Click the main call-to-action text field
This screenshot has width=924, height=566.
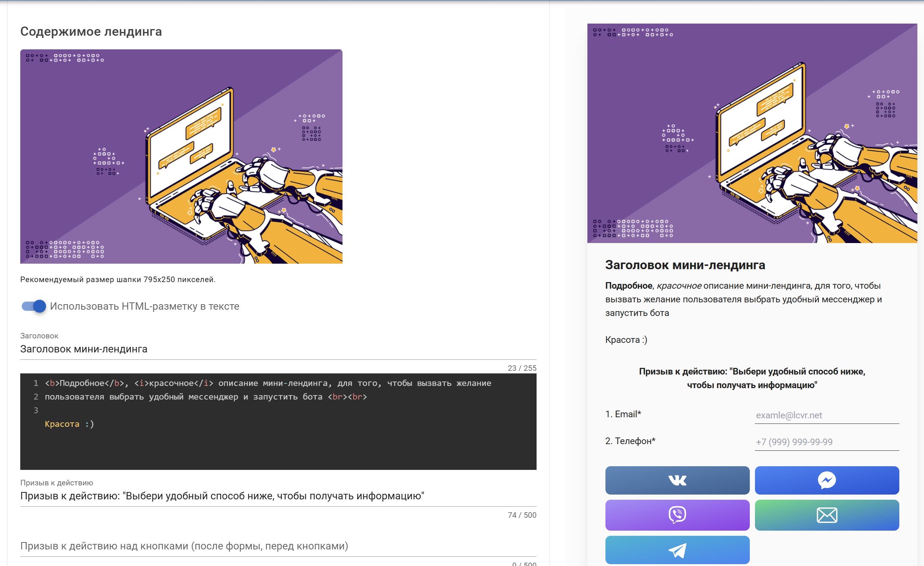click(x=278, y=496)
